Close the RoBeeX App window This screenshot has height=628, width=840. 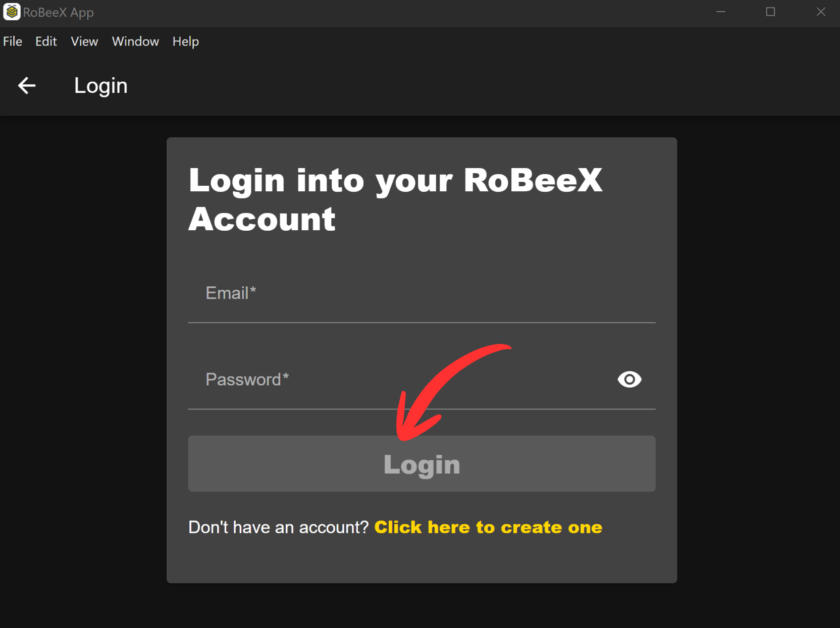[x=820, y=12]
